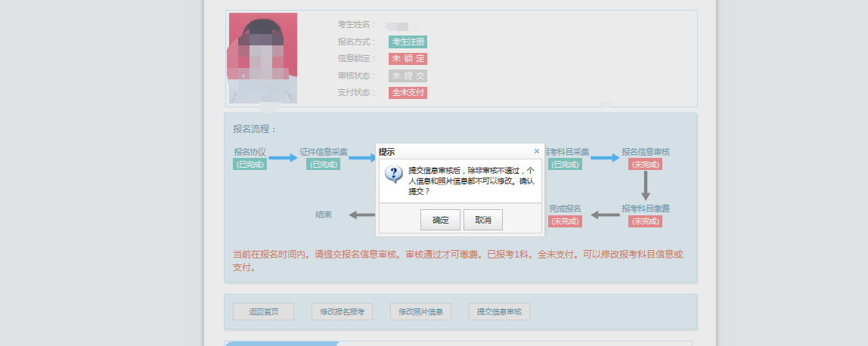
Task: Click blue arrow after 证件信息采集 step
Action: [x=363, y=158]
